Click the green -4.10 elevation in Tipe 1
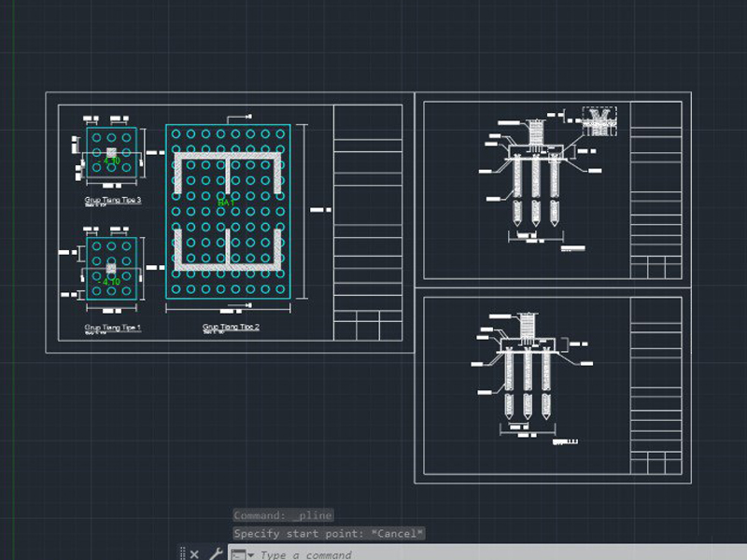 click(111, 281)
